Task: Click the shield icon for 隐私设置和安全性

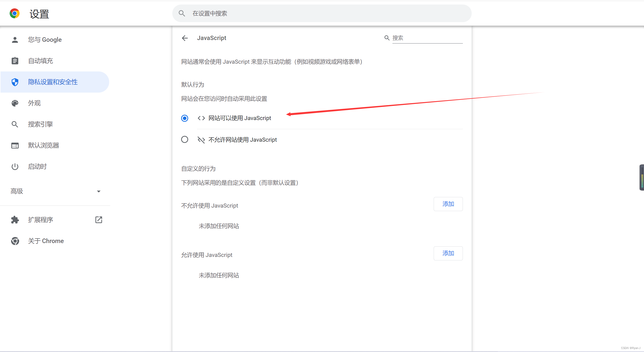Action: point(15,82)
